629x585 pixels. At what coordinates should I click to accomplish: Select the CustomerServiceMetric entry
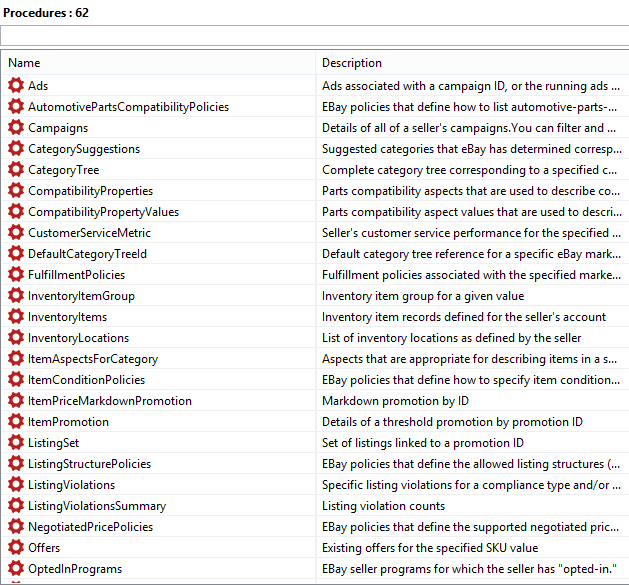coord(89,233)
